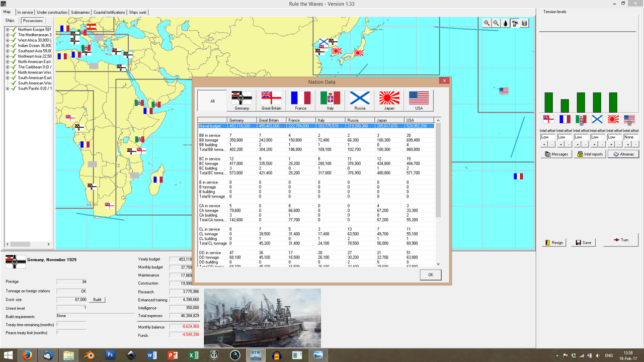
Task: Open the Almanac
Action: click(623, 154)
